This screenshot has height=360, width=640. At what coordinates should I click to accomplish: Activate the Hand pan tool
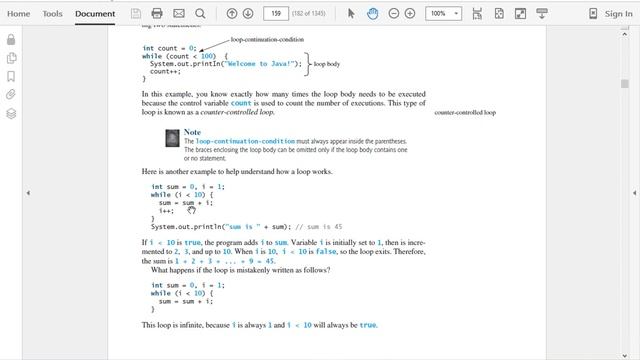click(372, 13)
